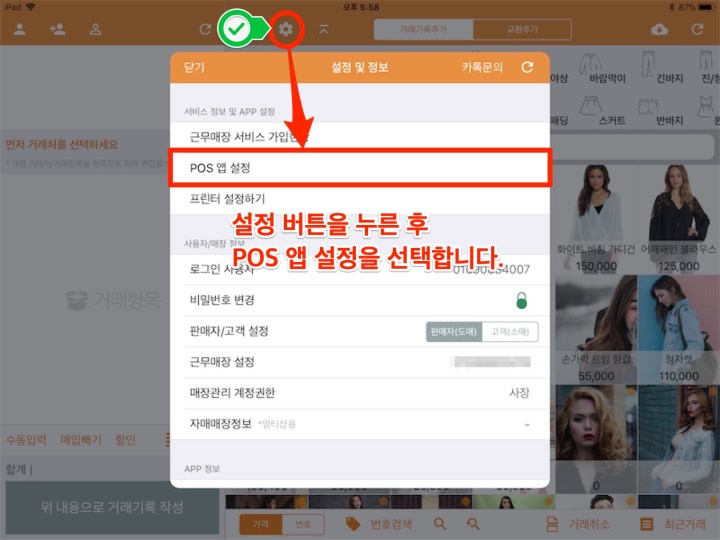Image resolution: width=720 pixels, height=540 pixels.
Task: Select the 교환추가 segment
Action: tap(522, 29)
